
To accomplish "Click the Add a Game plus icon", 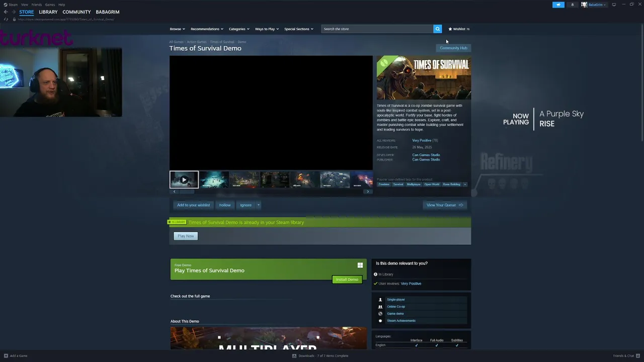I will click(6, 355).
